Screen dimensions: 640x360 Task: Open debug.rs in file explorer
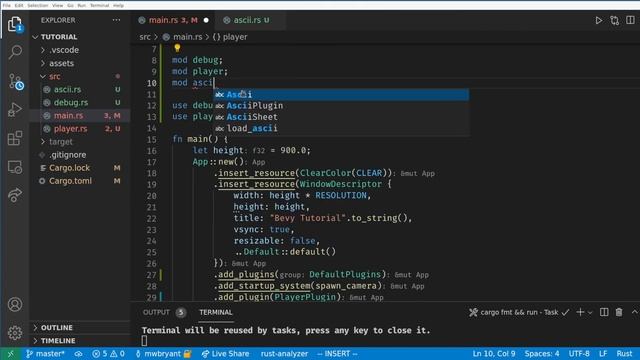tap(71, 102)
